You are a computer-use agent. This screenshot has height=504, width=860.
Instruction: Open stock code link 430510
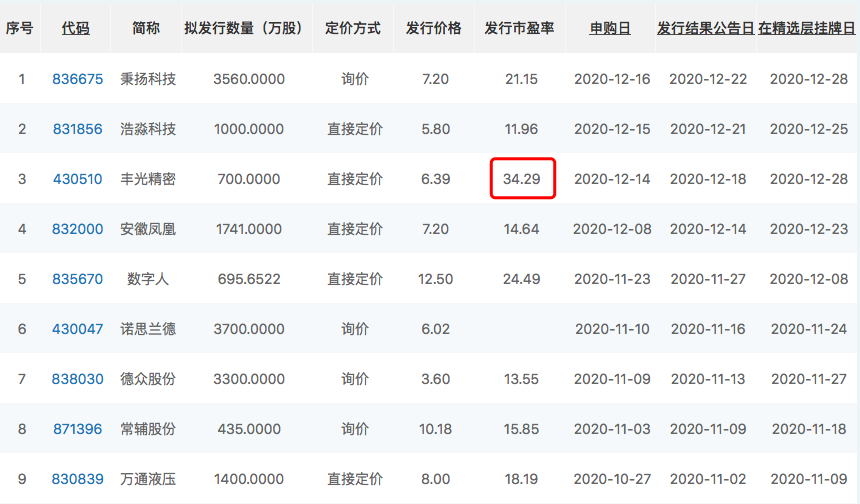click(77, 179)
